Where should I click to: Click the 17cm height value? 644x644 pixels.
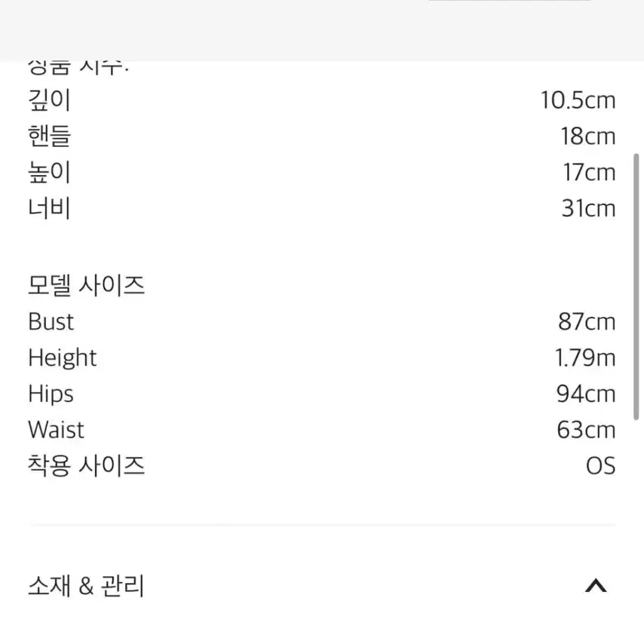589,172
